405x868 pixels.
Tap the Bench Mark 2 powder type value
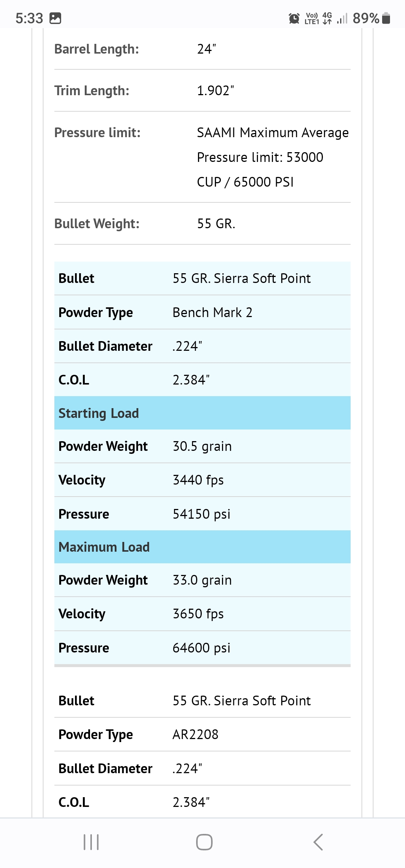click(x=212, y=312)
